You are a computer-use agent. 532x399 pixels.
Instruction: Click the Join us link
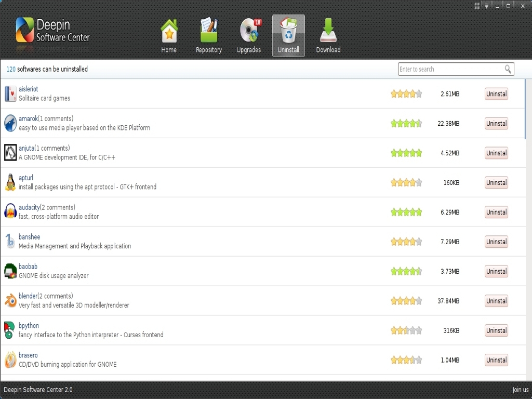click(521, 390)
